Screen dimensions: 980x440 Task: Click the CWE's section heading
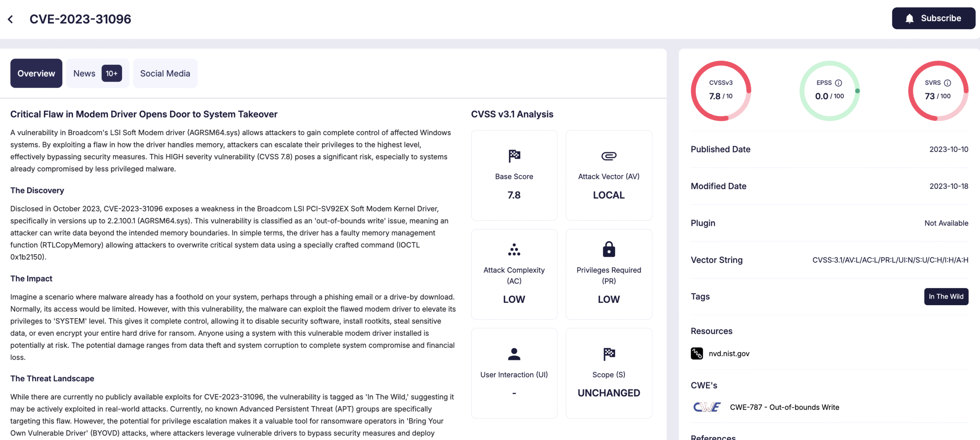coord(704,385)
